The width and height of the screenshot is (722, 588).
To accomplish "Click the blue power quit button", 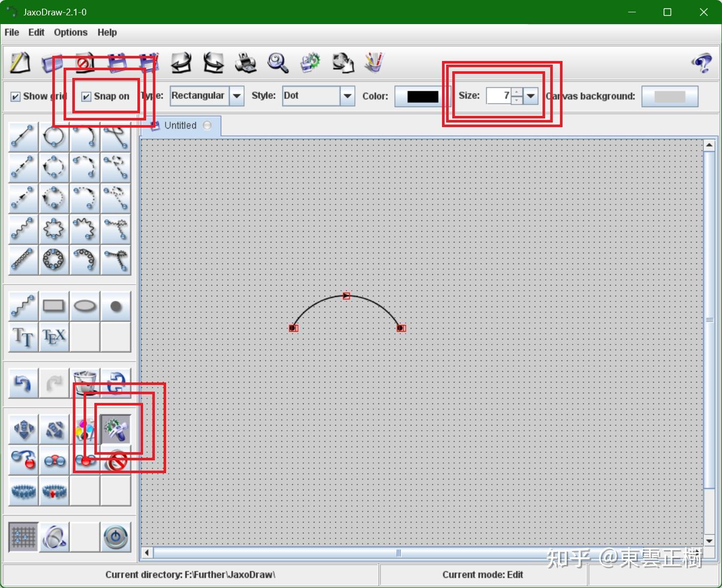I will tap(115, 537).
